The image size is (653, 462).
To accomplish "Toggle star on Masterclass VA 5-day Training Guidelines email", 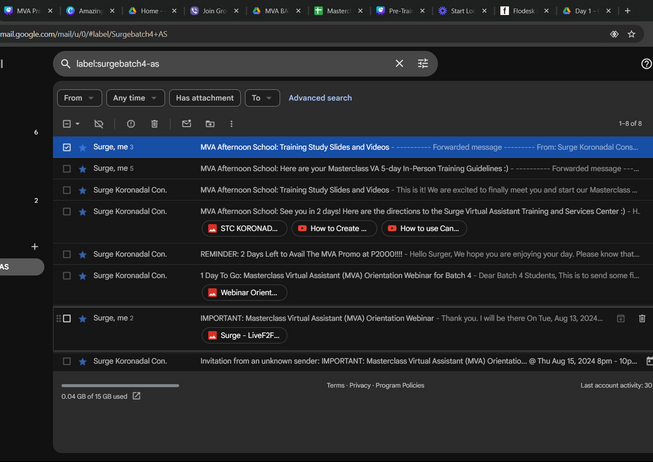I will [82, 169].
